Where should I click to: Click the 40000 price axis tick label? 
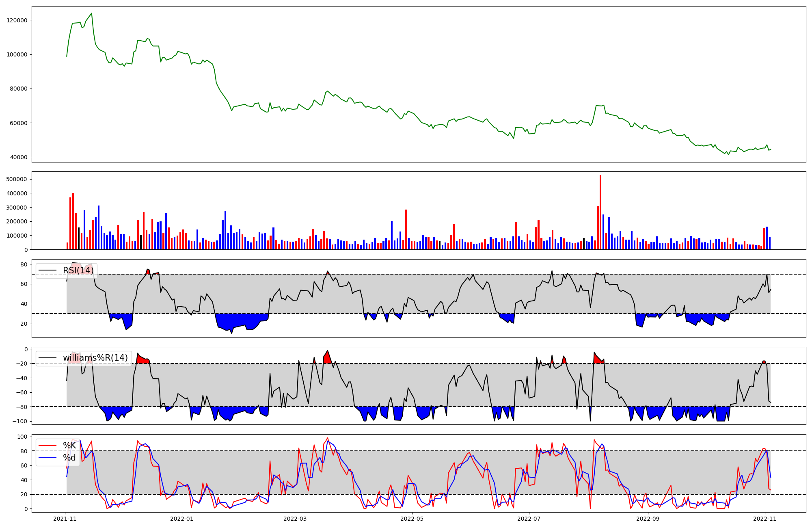(19, 157)
